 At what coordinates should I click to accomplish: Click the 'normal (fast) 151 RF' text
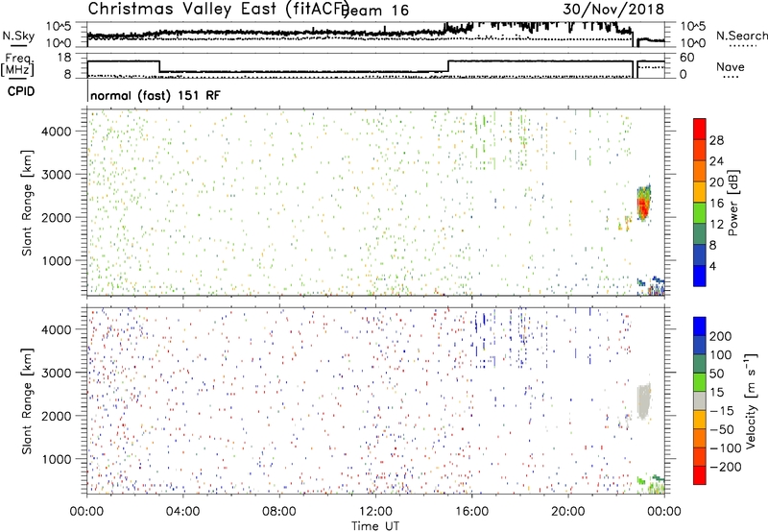pos(156,95)
